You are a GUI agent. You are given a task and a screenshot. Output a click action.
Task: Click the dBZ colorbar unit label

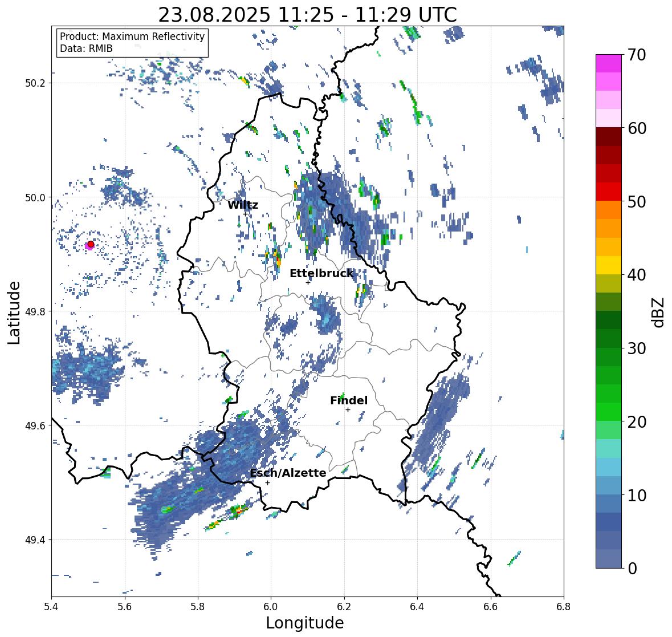point(658,312)
